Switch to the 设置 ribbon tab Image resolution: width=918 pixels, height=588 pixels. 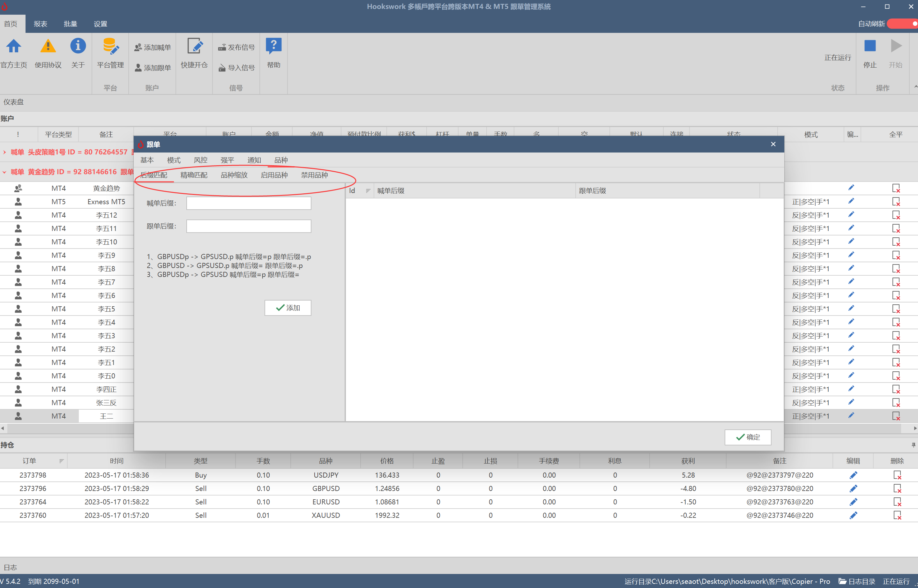101,24
